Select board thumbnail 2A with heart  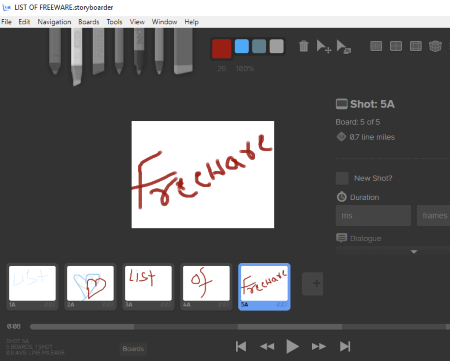coord(90,287)
